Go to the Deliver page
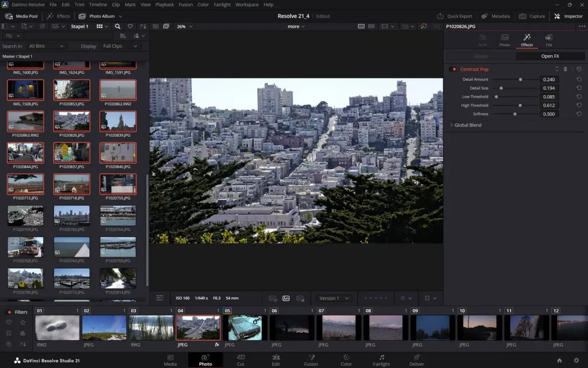Screen dimensions: 588x368 (x=417, y=360)
